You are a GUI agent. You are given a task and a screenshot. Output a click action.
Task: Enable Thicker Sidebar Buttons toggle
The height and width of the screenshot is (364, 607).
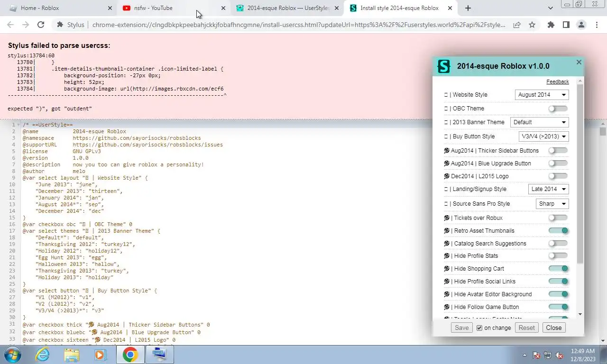tap(558, 150)
